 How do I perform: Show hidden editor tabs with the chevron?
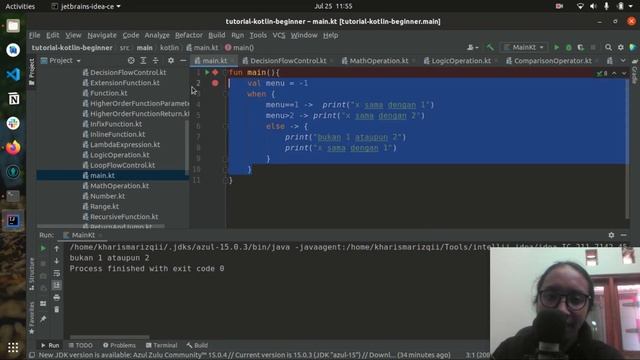[x=623, y=60]
